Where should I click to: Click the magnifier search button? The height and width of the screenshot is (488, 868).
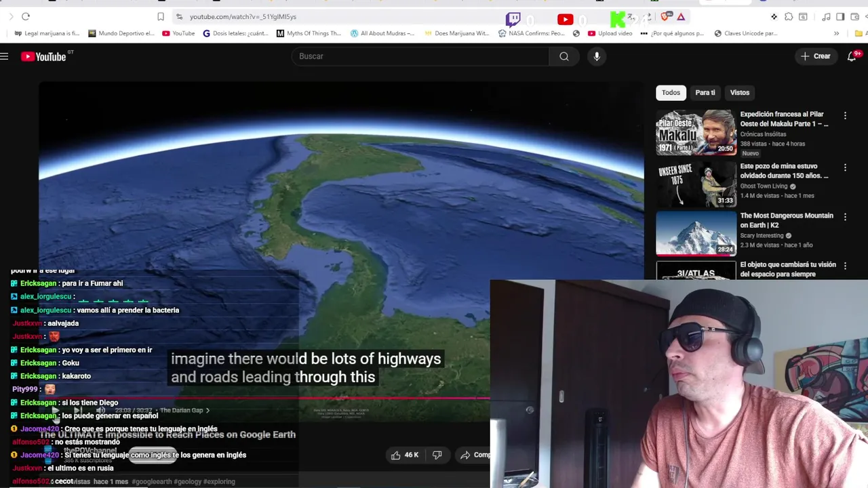pyautogui.click(x=564, y=56)
